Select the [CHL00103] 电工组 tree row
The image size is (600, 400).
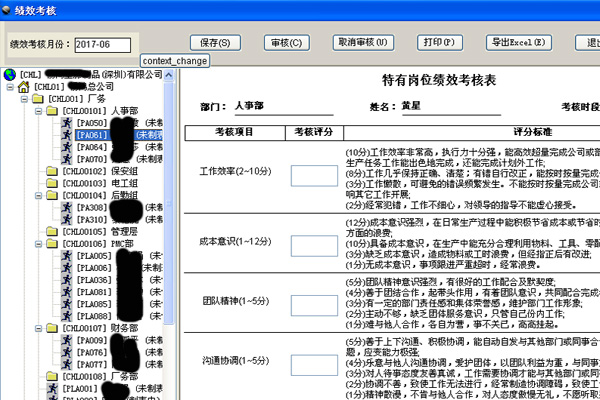(x=99, y=183)
